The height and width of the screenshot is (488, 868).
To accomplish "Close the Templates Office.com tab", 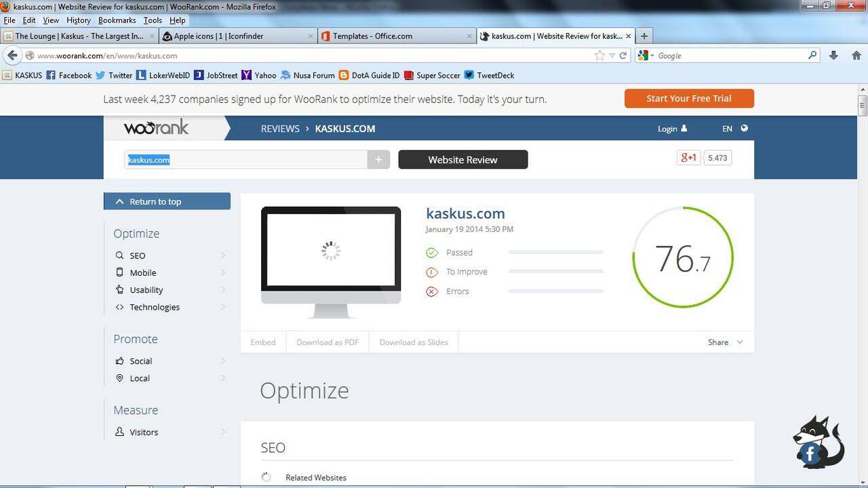I will click(470, 36).
